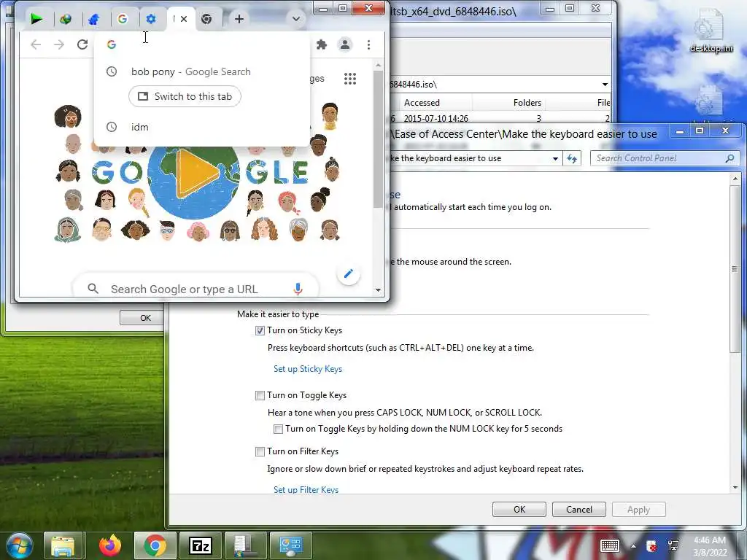Click the network tray icon
Viewport: 747px width, 560px height.
point(673,545)
